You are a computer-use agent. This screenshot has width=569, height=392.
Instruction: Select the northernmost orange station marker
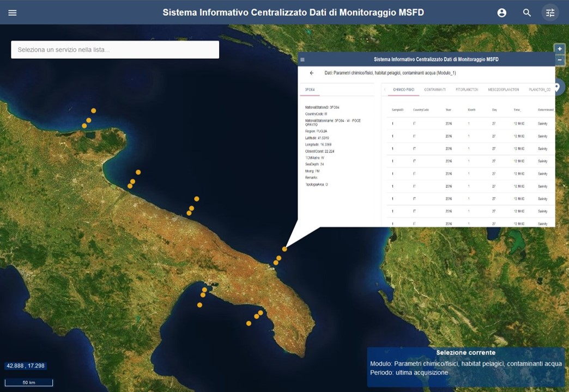point(94,111)
